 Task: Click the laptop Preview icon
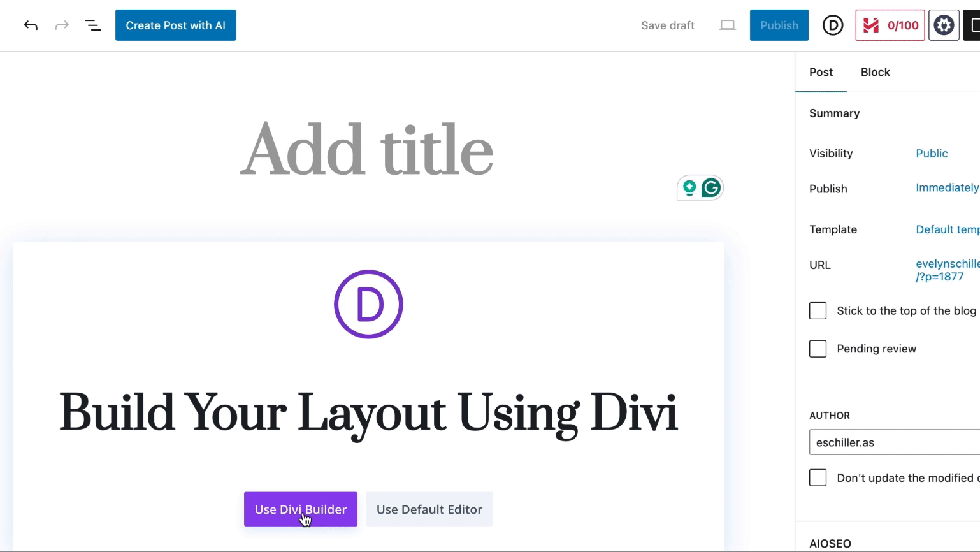pyautogui.click(x=727, y=25)
